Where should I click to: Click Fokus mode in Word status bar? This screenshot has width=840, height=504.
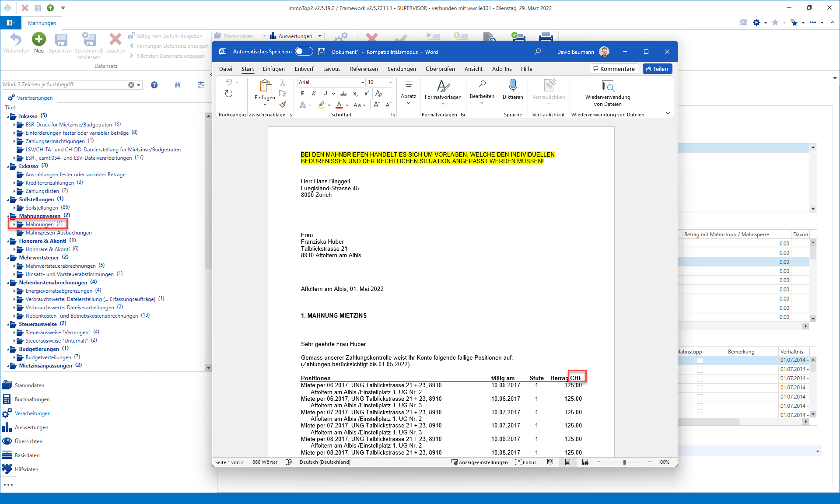pyautogui.click(x=526, y=462)
